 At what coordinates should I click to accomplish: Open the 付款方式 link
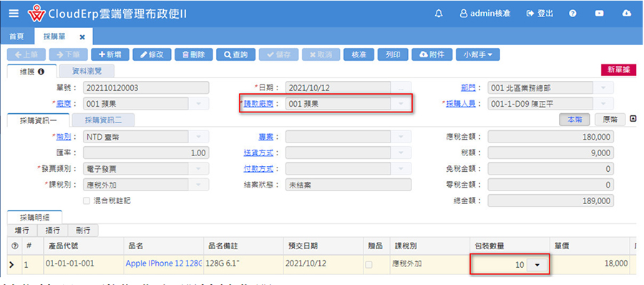(x=259, y=168)
